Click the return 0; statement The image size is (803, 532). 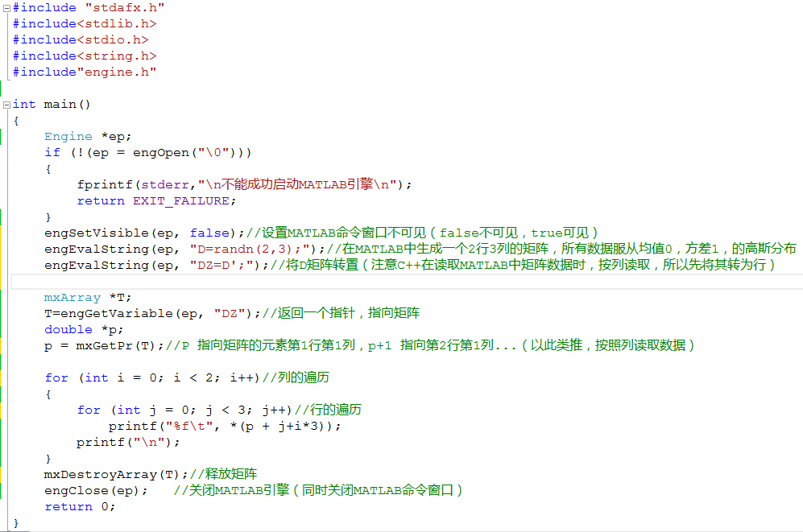pos(80,507)
